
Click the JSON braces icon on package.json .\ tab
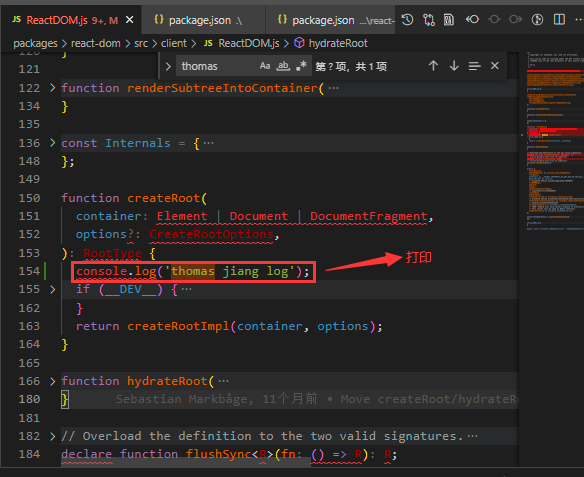159,19
